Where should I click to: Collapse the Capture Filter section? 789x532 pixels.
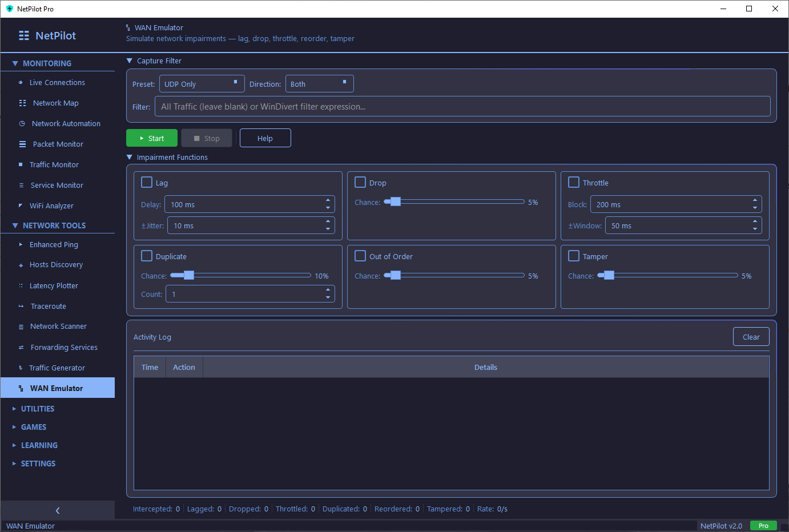point(128,61)
